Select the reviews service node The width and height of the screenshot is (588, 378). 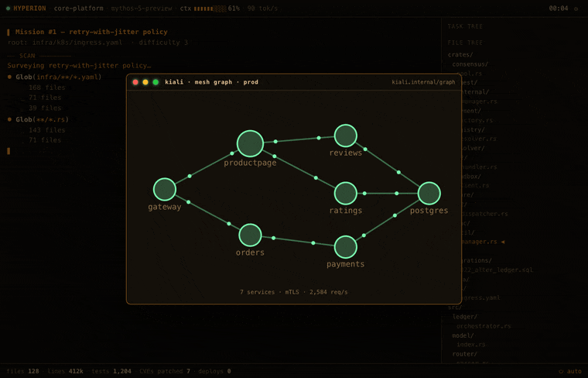pyautogui.click(x=345, y=136)
